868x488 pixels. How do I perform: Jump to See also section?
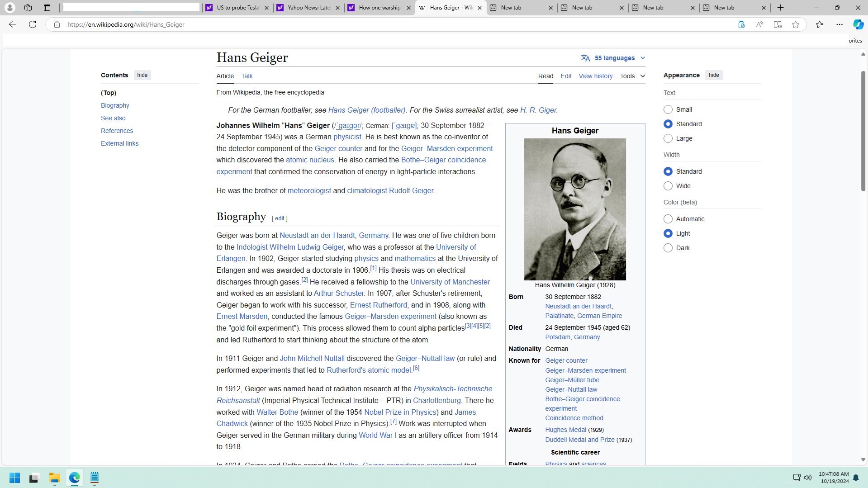pyautogui.click(x=113, y=118)
